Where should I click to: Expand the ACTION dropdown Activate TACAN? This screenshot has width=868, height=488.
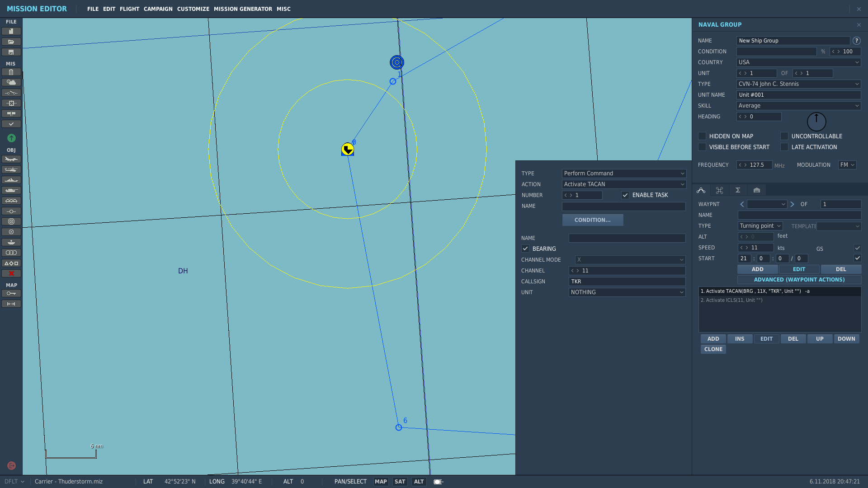point(624,184)
